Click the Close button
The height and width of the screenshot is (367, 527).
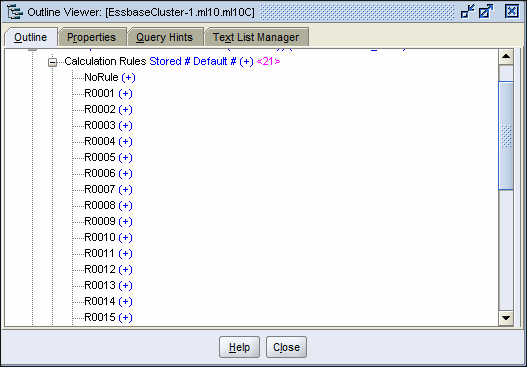tap(286, 347)
